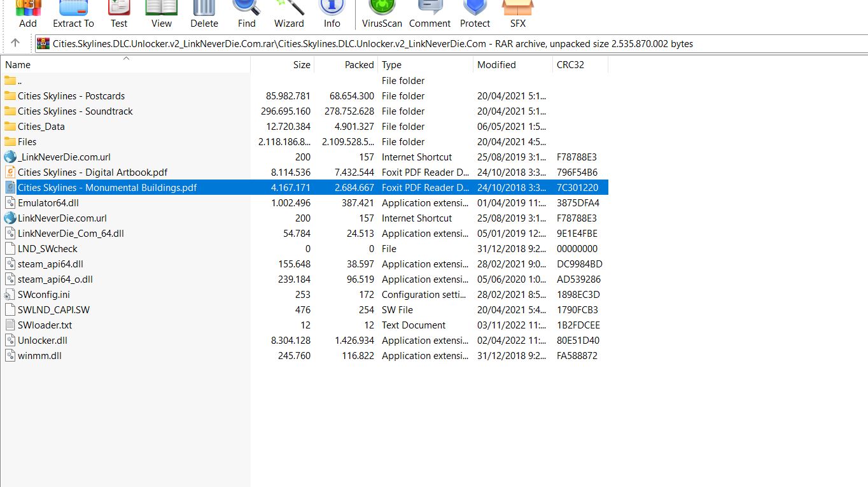Click the archive path address field

(445, 44)
